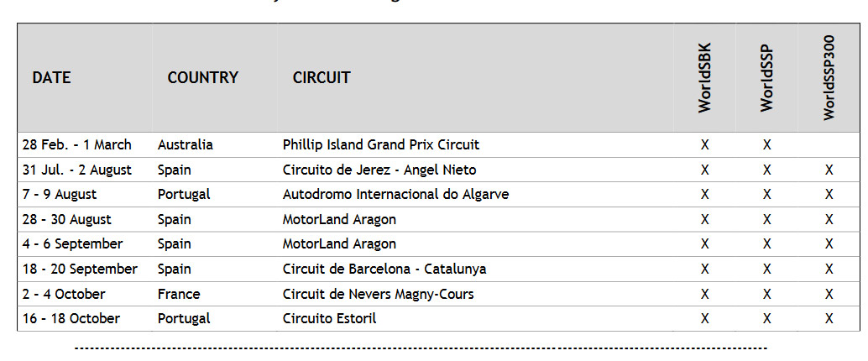Click the WorldSSP X mark for Estoril
Screen dimensions: 868x361
click(766, 319)
